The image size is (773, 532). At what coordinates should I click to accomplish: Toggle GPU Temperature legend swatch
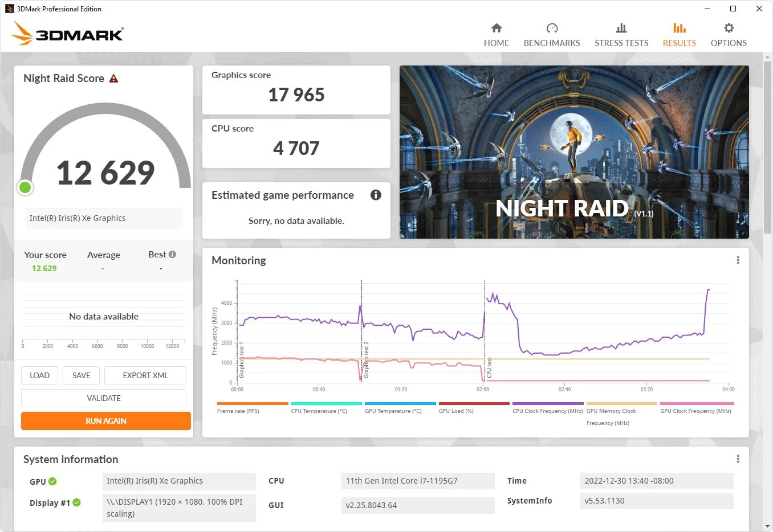point(400,403)
